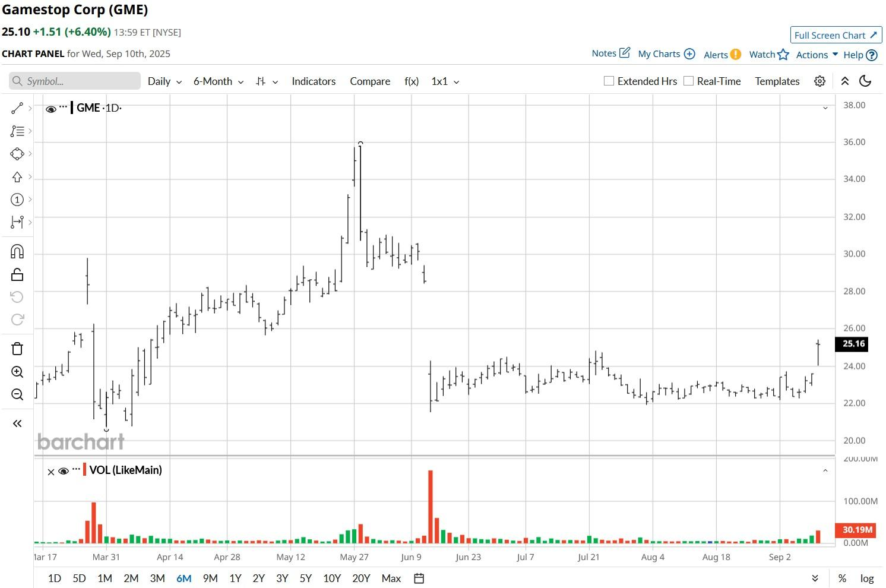Select the 3M time range
The image size is (886, 588).
pyautogui.click(x=157, y=578)
